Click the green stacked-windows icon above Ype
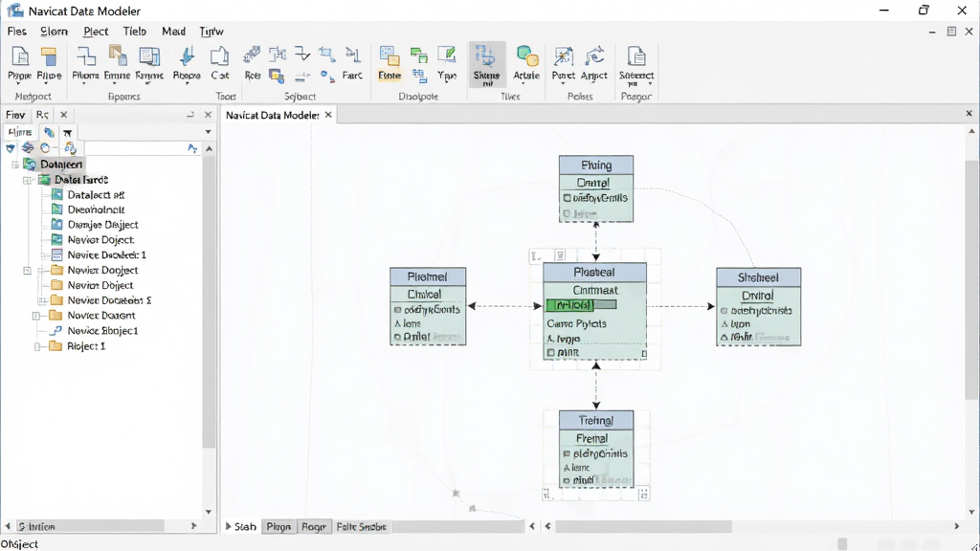980x551 pixels. pos(419,55)
